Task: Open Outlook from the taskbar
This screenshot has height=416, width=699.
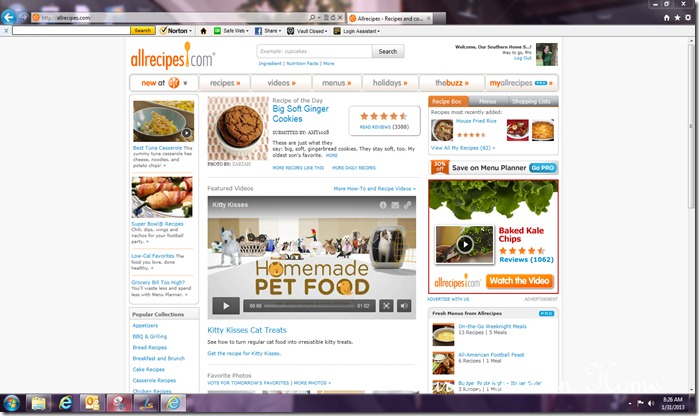Action: pyautogui.click(x=92, y=404)
